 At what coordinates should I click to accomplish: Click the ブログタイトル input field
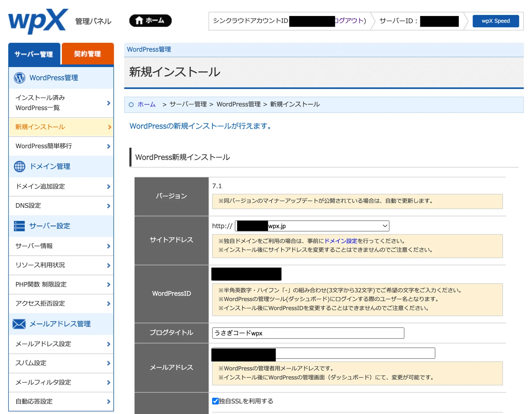click(x=308, y=333)
